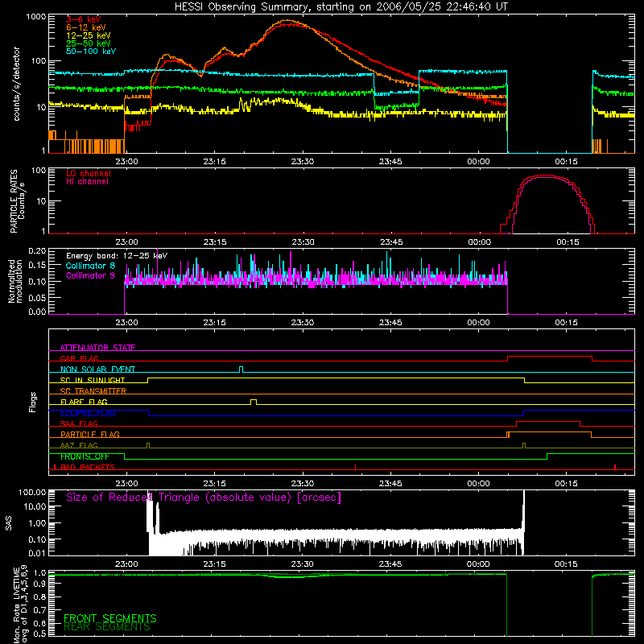Select the Collimator 9 legend entry
This screenshot has height=644, width=644.
pyautogui.click(x=90, y=275)
